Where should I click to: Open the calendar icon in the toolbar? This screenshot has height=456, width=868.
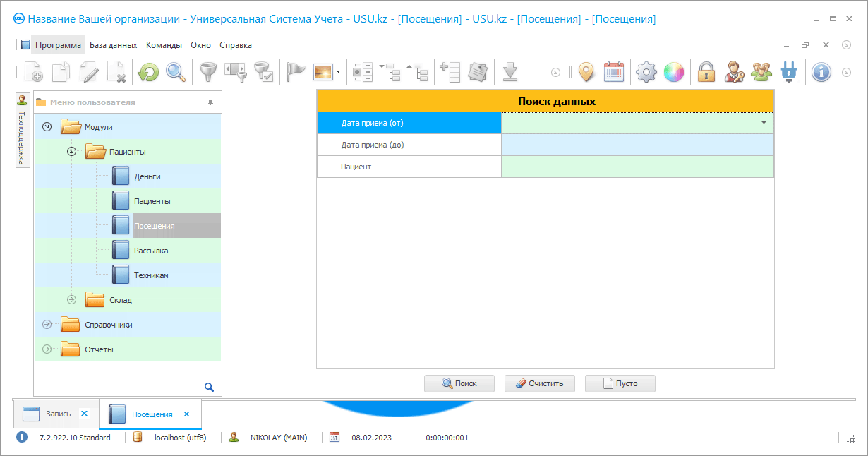point(614,72)
